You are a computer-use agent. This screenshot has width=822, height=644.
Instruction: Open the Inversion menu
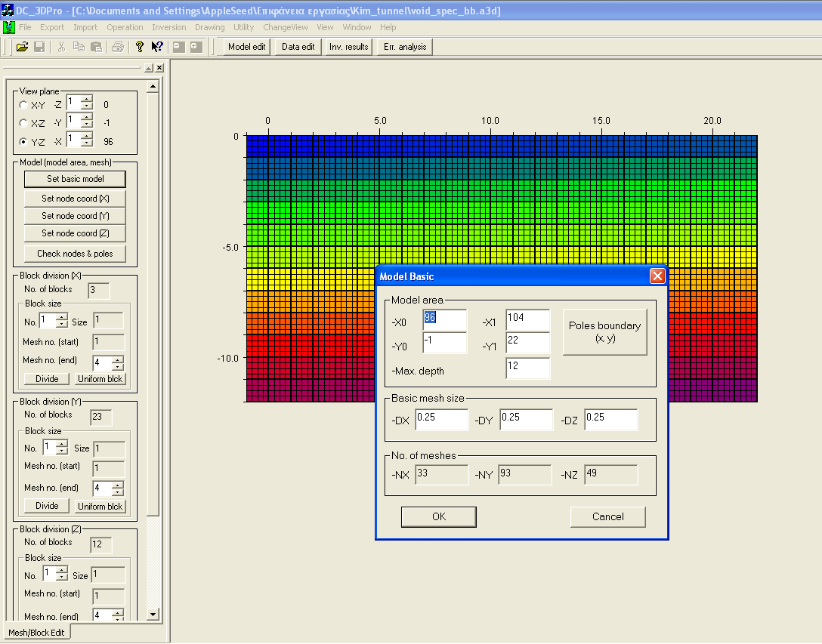point(168,27)
